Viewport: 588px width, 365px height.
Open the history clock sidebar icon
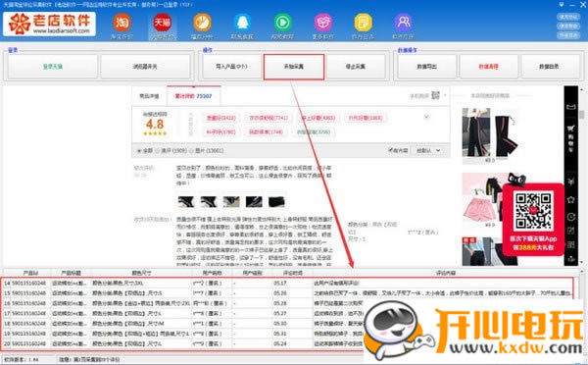point(570,217)
